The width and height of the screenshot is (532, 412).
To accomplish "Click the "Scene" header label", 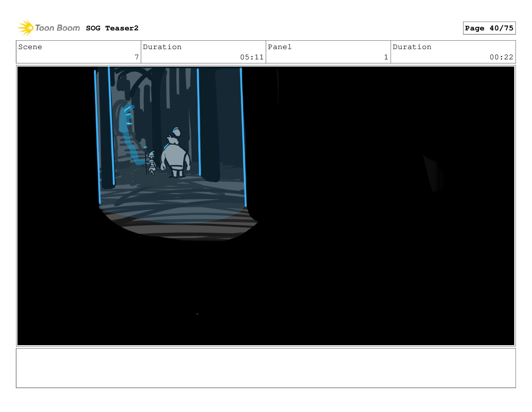I will [30, 47].
